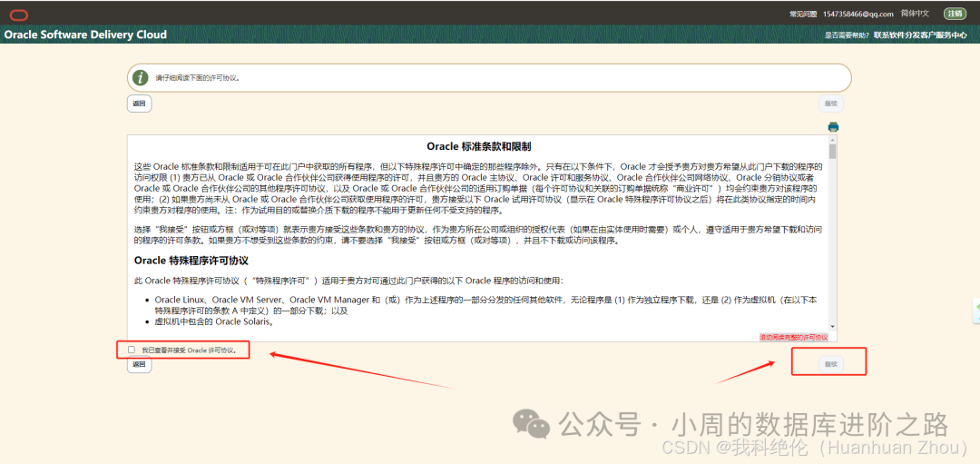Screen dimensions: 980x464
Task: Tick the 我已查看并接受 Oracle 许可协议 checkbox
Action: point(132,350)
